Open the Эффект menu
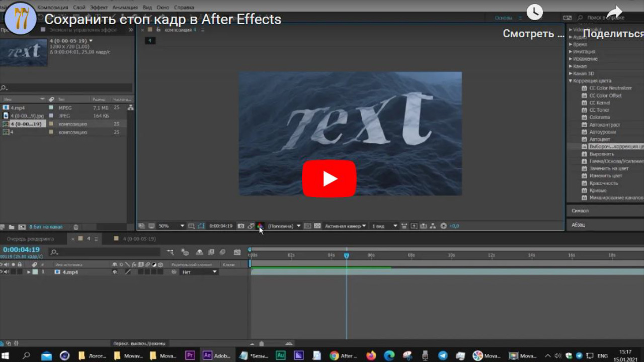The width and height of the screenshot is (644, 362). coord(99,8)
